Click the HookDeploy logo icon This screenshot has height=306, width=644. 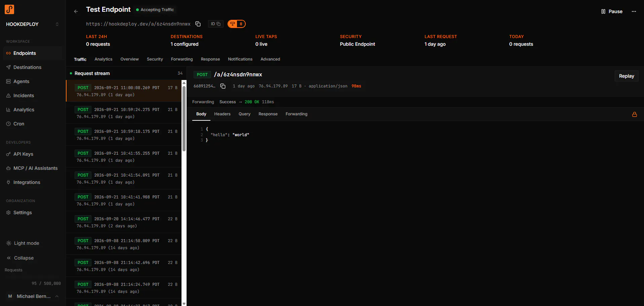point(9,9)
